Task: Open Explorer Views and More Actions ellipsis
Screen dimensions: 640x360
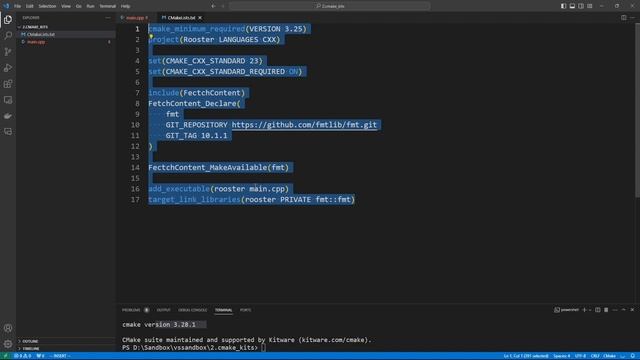Action: pos(108,18)
